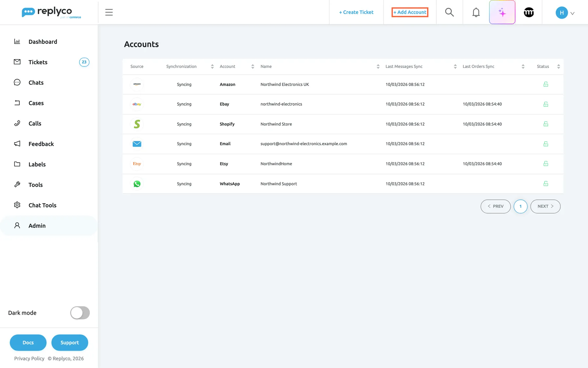Click the round black commerce logo
Screen dimensions: 588x368
[529, 12]
